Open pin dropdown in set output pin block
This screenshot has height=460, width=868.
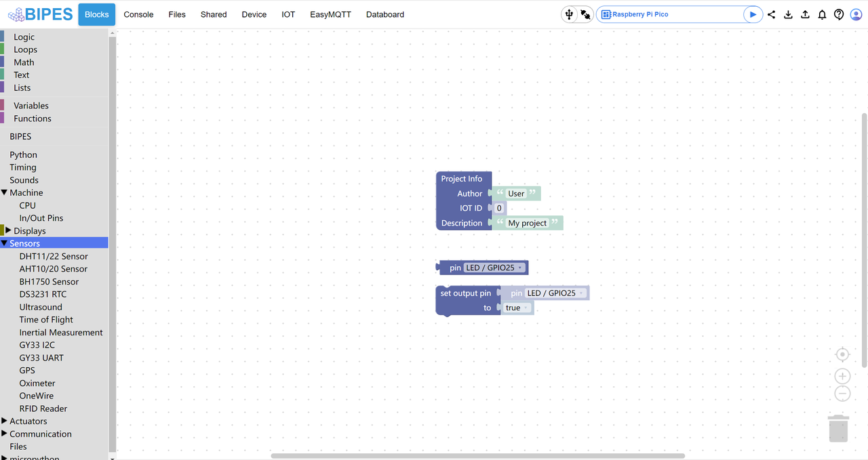(x=556, y=293)
